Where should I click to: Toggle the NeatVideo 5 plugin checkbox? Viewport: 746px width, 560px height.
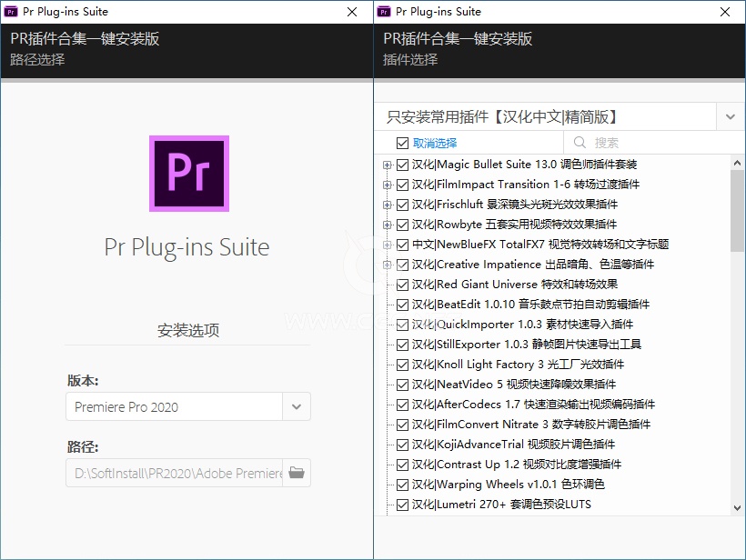point(402,385)
